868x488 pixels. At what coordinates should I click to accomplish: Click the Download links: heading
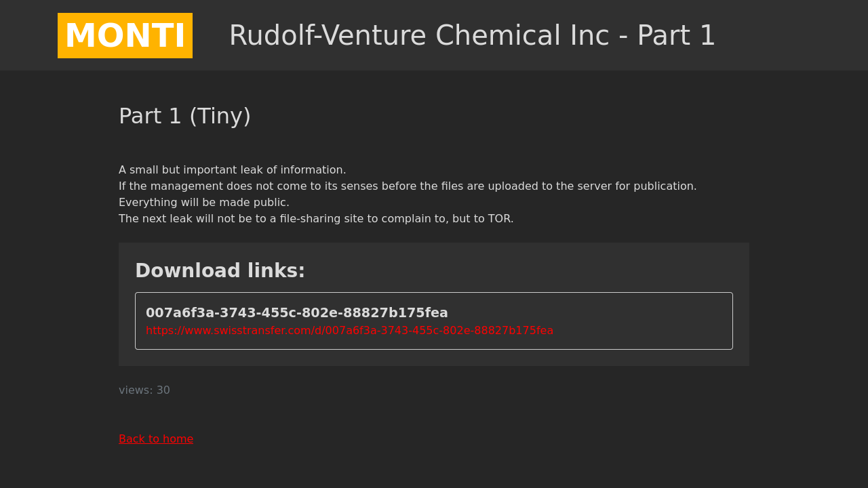coord(220,270)
